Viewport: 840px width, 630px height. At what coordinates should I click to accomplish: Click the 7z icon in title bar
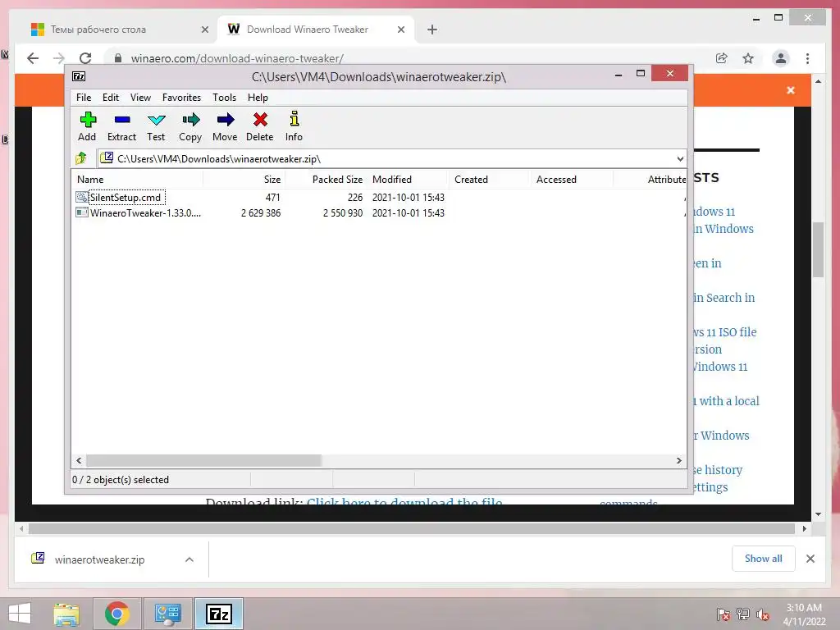click(x=79, y=76)
